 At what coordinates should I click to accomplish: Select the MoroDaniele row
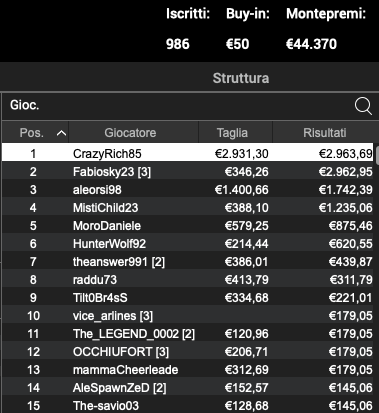click(188, 226)
